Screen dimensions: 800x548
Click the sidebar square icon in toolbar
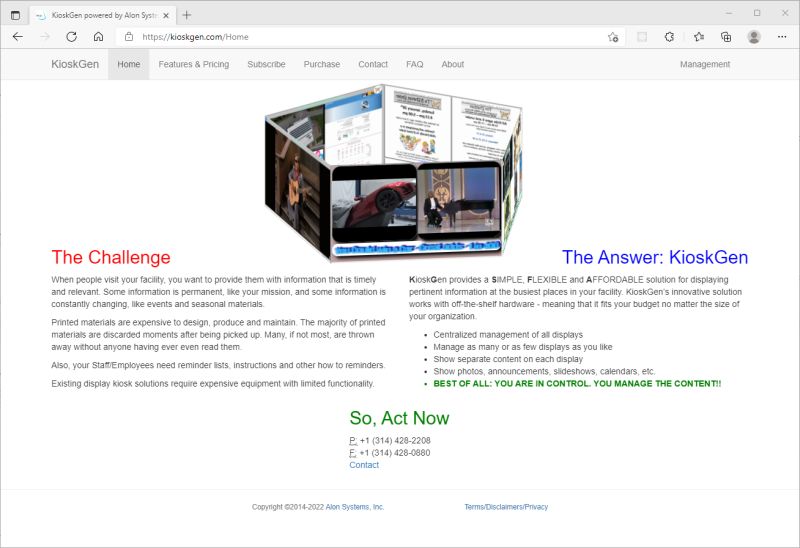click(642, 37)
